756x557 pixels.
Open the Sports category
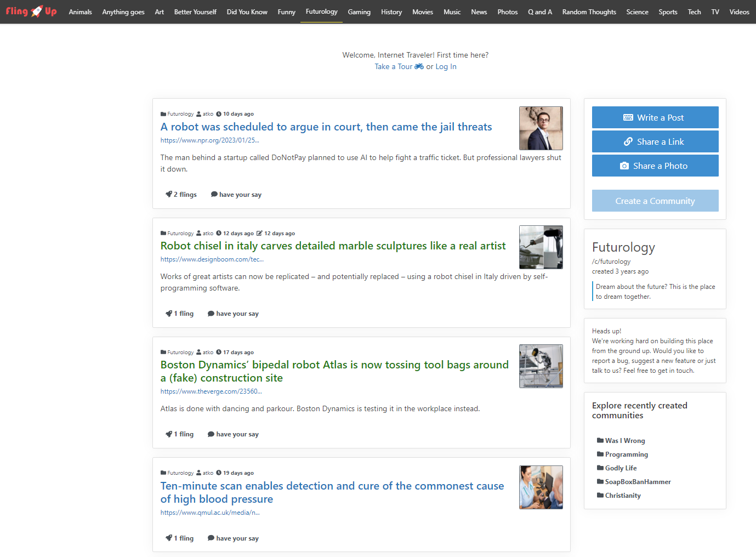click(668, 12)
